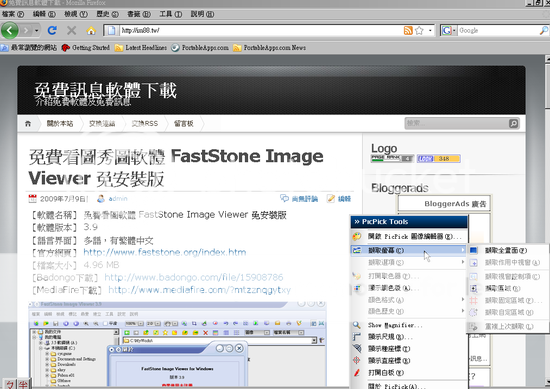Click the 留言板 guestbook tab
This screenshot has width=550, height=389.
pyautogui.click(x=184, y=123)
